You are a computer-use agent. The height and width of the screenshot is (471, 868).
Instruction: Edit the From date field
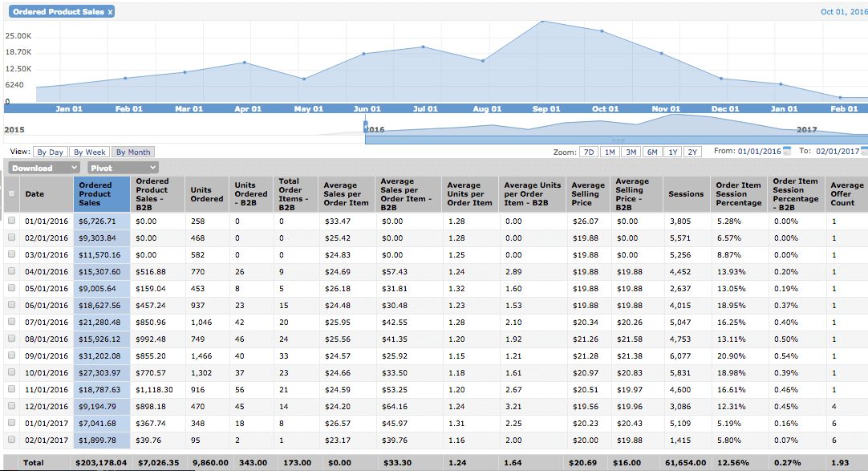[759, 152]
